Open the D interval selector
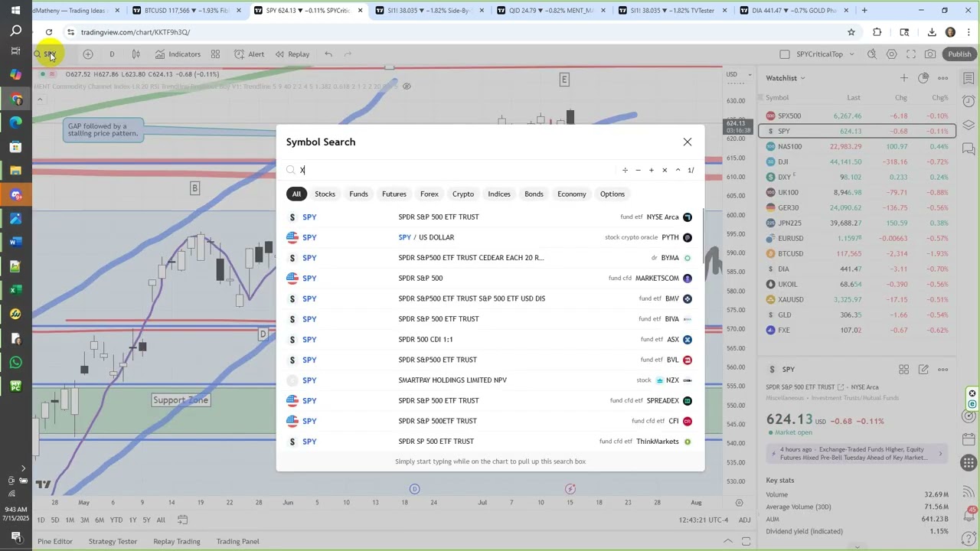980x551 pixels. pos(112,54)
